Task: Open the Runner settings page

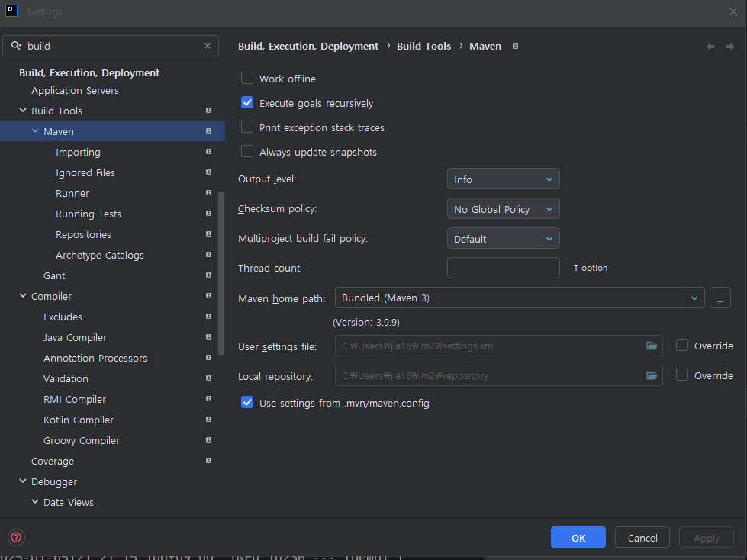Action: (72, 193)
